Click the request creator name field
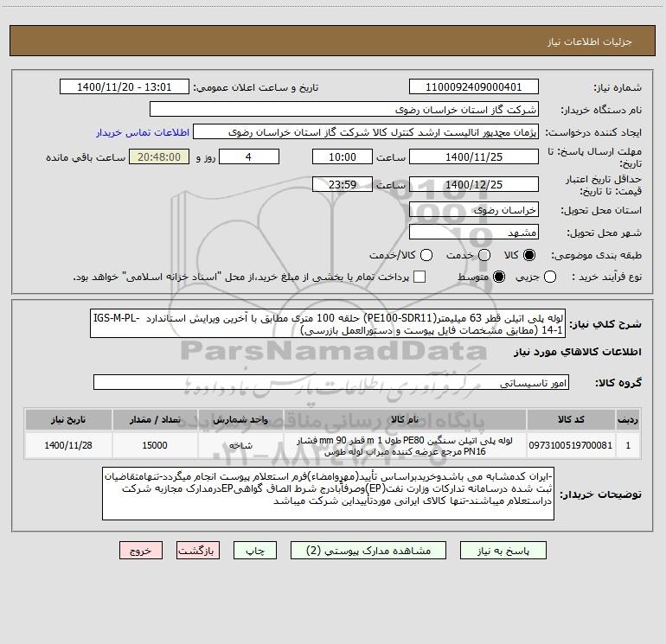Image resolution: width=666 pixels, height=644 pixels. click(x=366, y=132)
